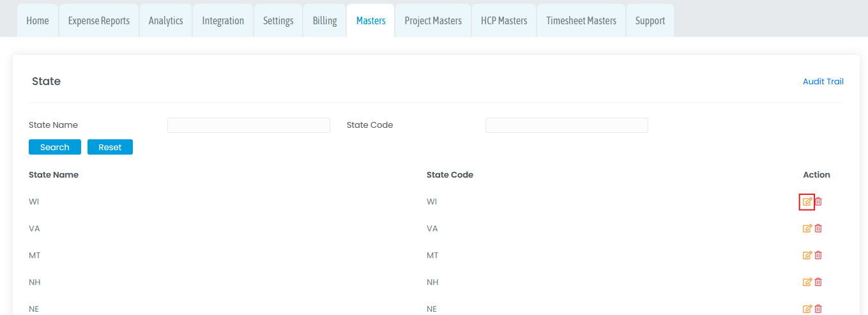Open the Project Masters tab
The height and width of the screenshot is (315, 868).
coord(433,20)
